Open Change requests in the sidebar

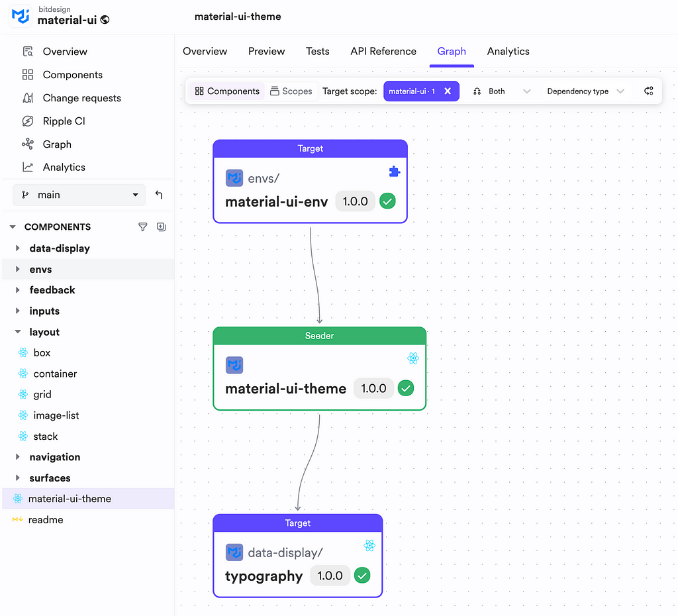click(x=81, y=98)
